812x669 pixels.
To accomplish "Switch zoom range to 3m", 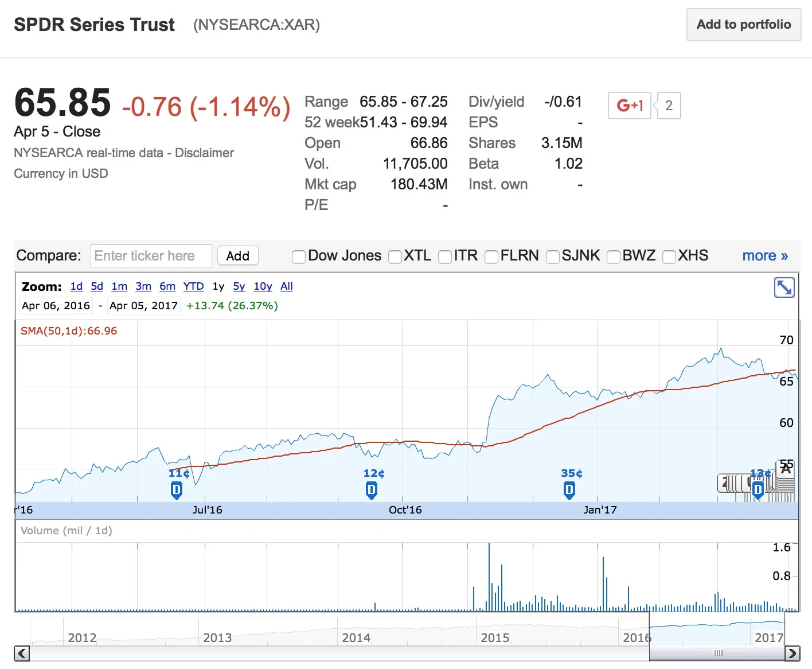I will click(x=143, y=286).
